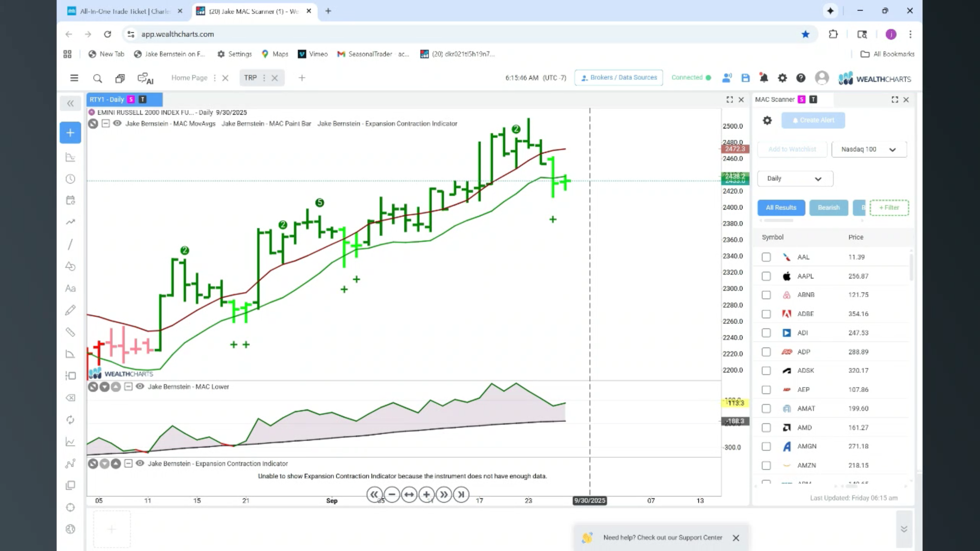Toggle visibility eye of MAC Lower indicator
This screenshot has width=980, height=551.
[140, 387]
